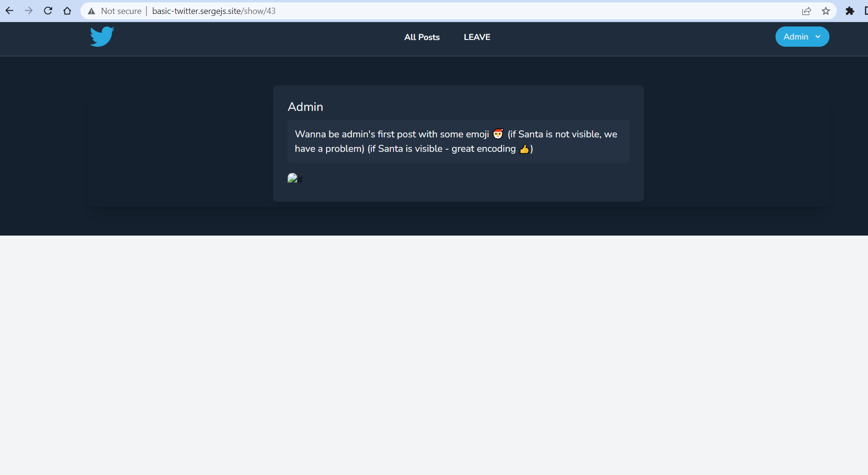
Task: Click the post text about Santa emoji
Action: click(x=458, y=142)
